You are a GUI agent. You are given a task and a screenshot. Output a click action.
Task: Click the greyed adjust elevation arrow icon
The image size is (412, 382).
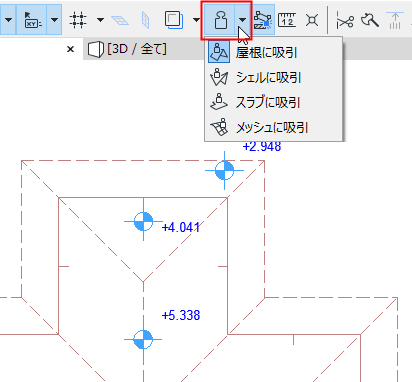point(395,20)
